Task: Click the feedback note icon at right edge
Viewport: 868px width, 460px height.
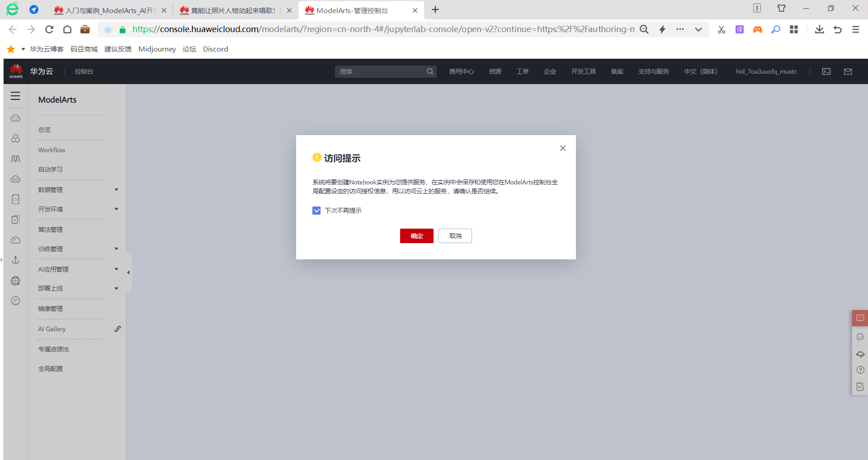Action: (860, 387)
